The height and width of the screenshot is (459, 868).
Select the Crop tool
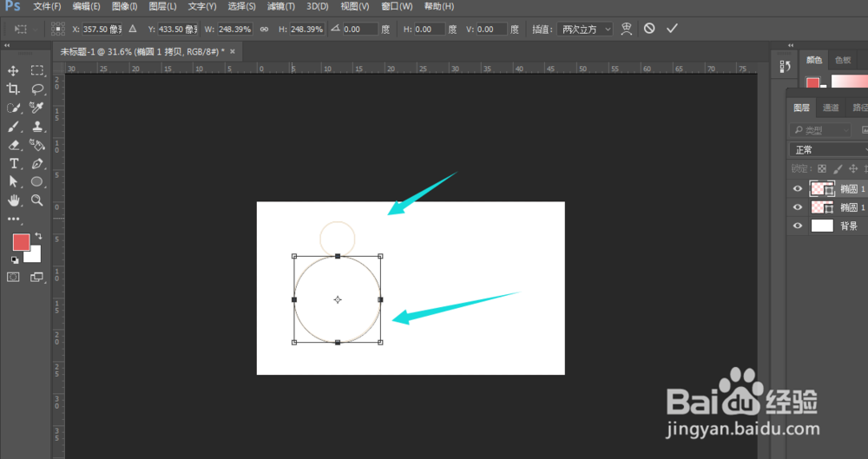[13, 89]
